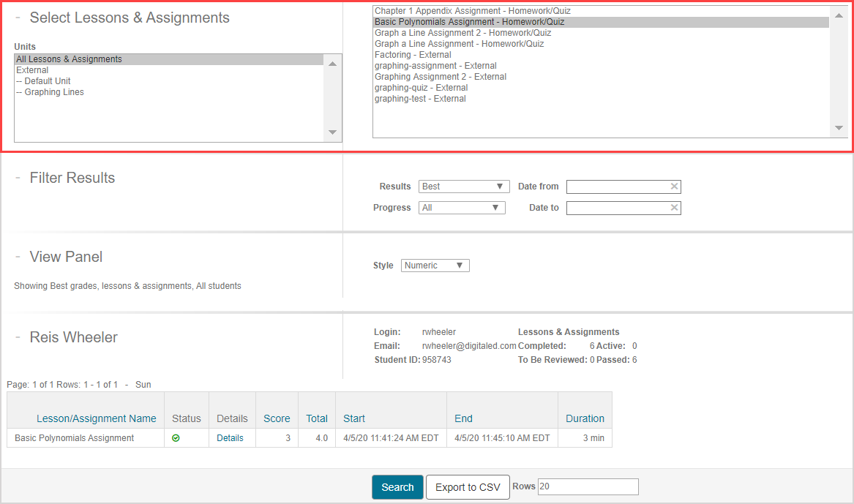This screenshot has height=504, width=854.
Task: Collapse the Select Lessons & Assignments section
Action: pos(18,18)
